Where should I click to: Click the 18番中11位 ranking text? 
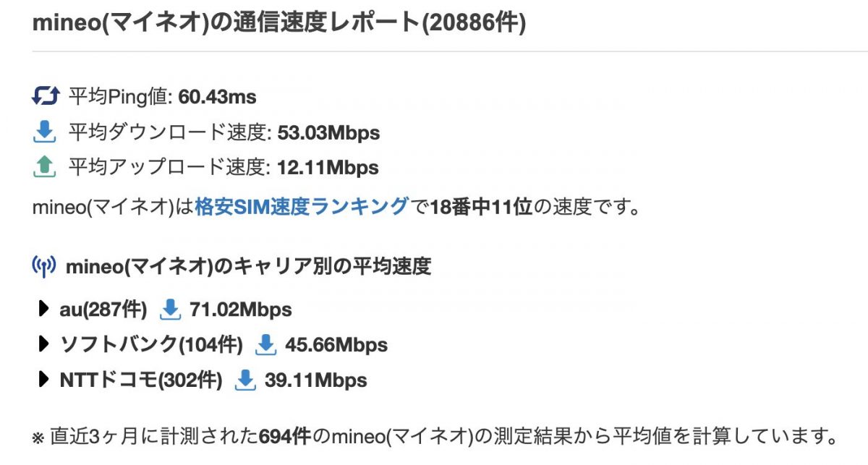[481, 208]
